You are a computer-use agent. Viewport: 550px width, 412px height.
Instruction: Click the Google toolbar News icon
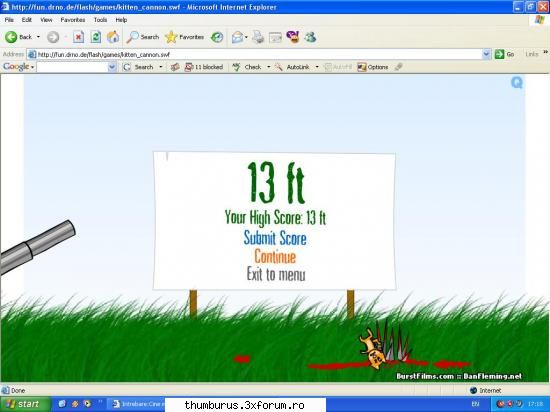click(175, 67)
